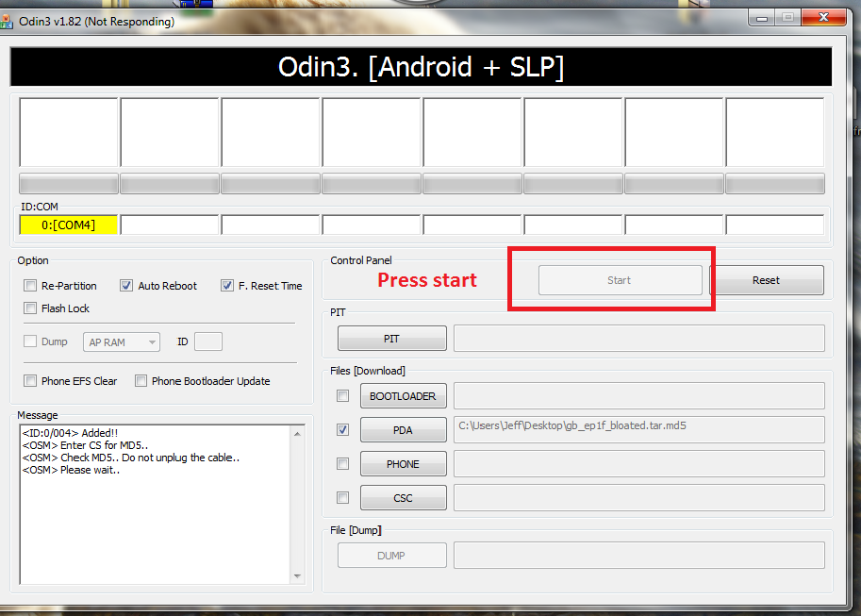Viewport: 861px width, 616px height.
Task: Click the CSC file path field
Action: point(639,498)
